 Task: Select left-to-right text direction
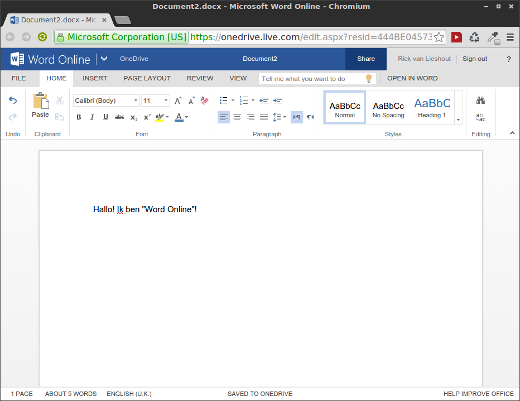click(x=297, y=117)
